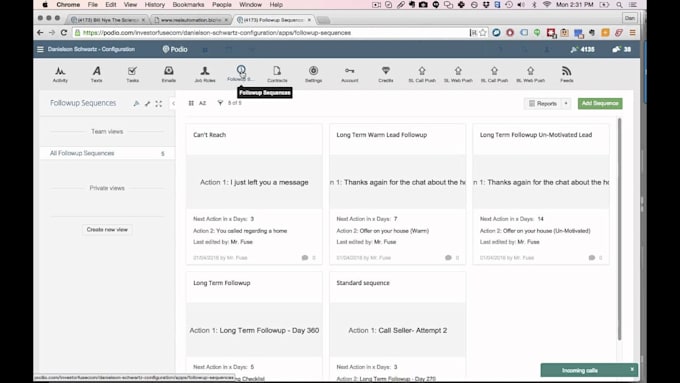Go back in Chrome
680x383 pixels.
[40, 33]
